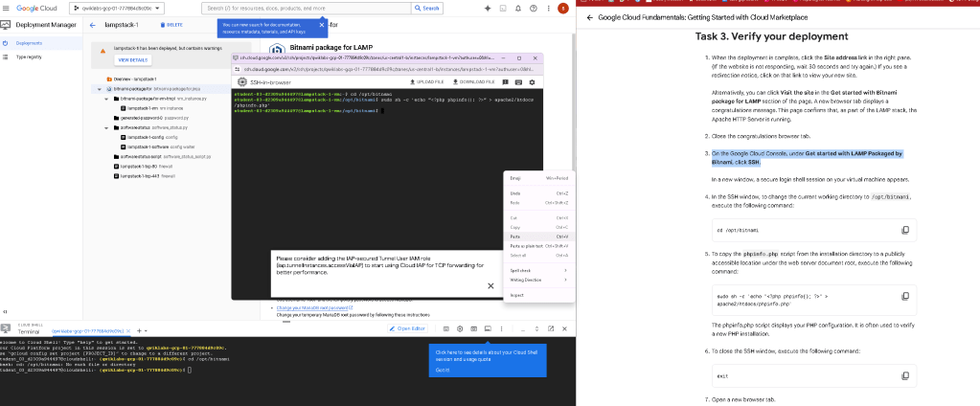Viewport: 980px width, 406px height.
Task: Open the help question mark menu
Action: [534, 8]
